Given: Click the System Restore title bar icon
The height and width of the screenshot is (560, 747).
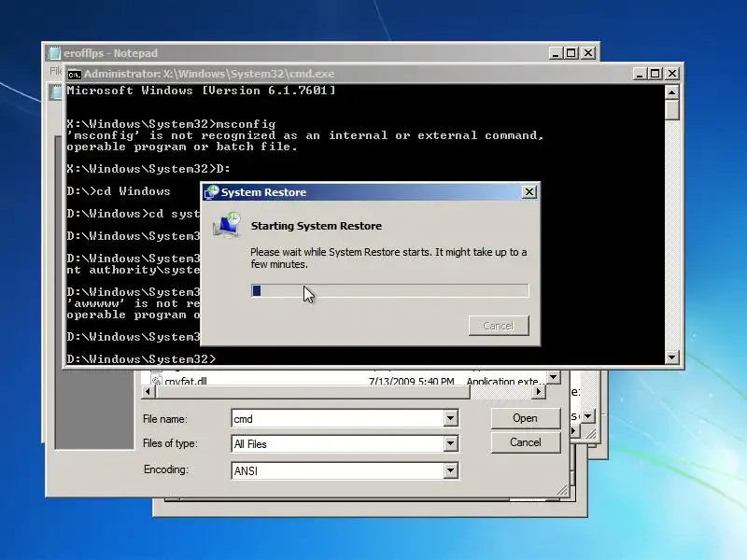Looking at the screenshot, I should pyautogui.click(x=211, y=192).
